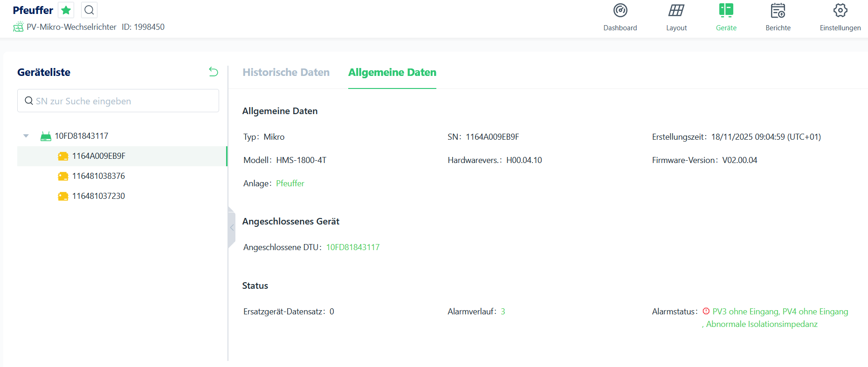Select inverter 116481037230 in the list
The image size is (868, 367).
click(x=98, y=196)
